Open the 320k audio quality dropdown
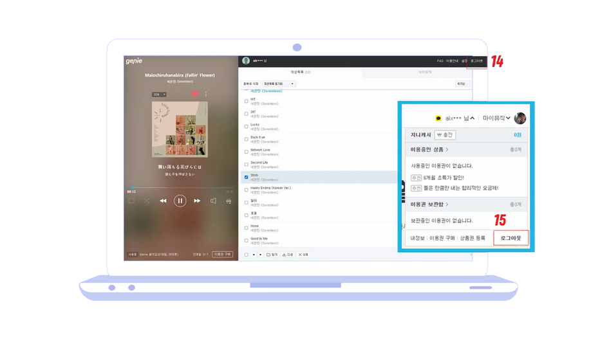This screenshot has height=364, width=600. (x=159, y=95)
